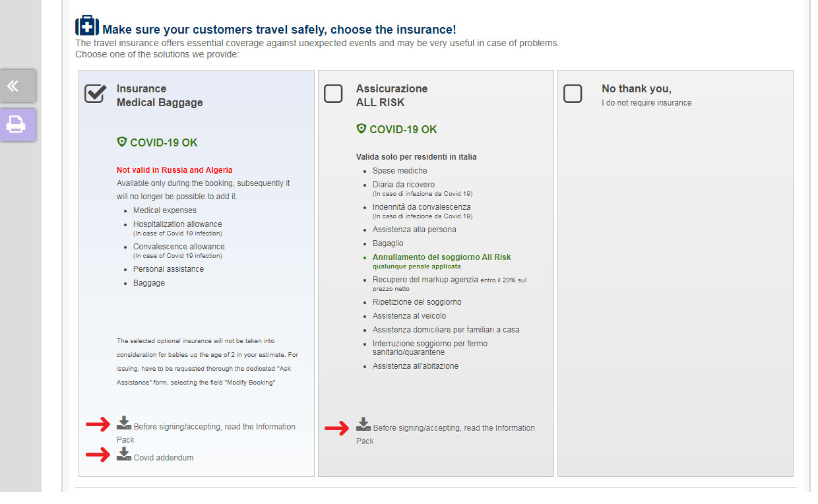The image size is (818, 504).
Task: Select the Assicurazione ALL RISK option
Action: tap(334, 93)
